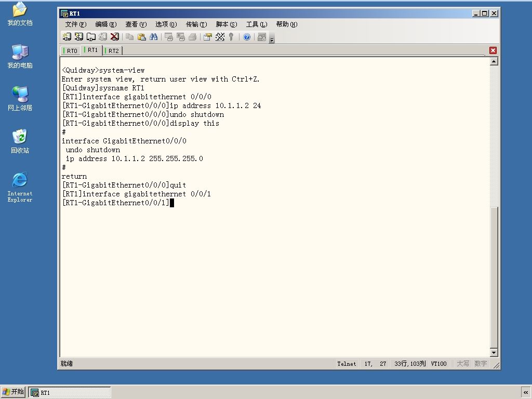This screenshot has width=532, height=399.
Task: Open Session Options toolbar icon
Action: coord(208,37)
